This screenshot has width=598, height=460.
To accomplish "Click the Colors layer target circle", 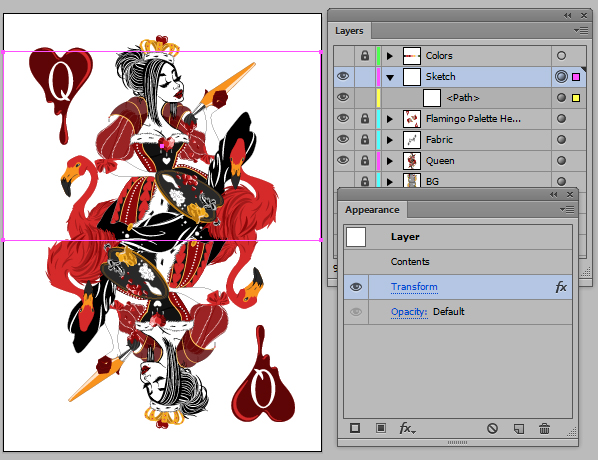I will 561,56.
